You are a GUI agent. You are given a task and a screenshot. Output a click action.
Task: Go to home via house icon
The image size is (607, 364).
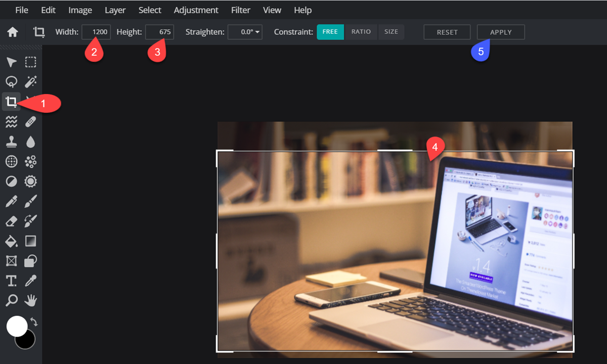pyautogui.click(x=13, y=32)
